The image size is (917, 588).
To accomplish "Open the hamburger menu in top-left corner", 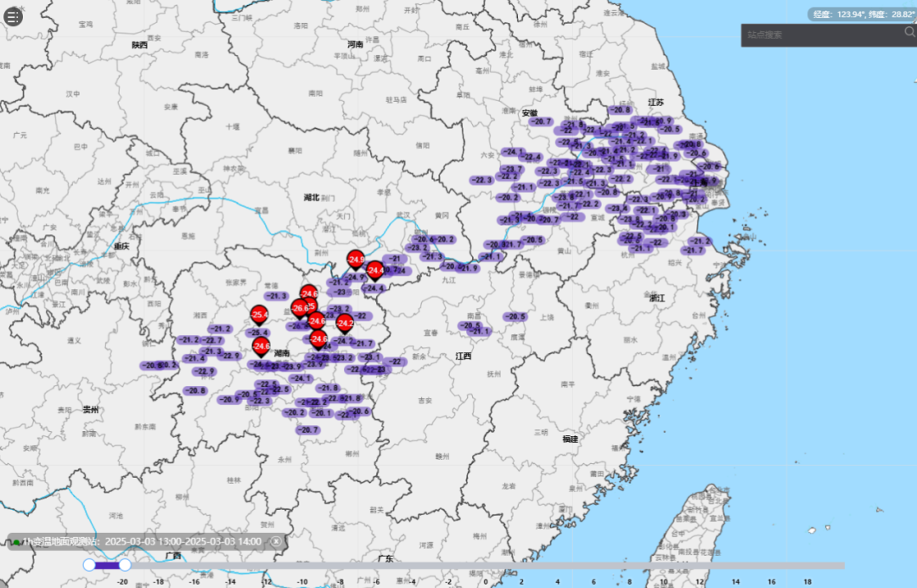I will pyautogui.click(x=14, y=16).
